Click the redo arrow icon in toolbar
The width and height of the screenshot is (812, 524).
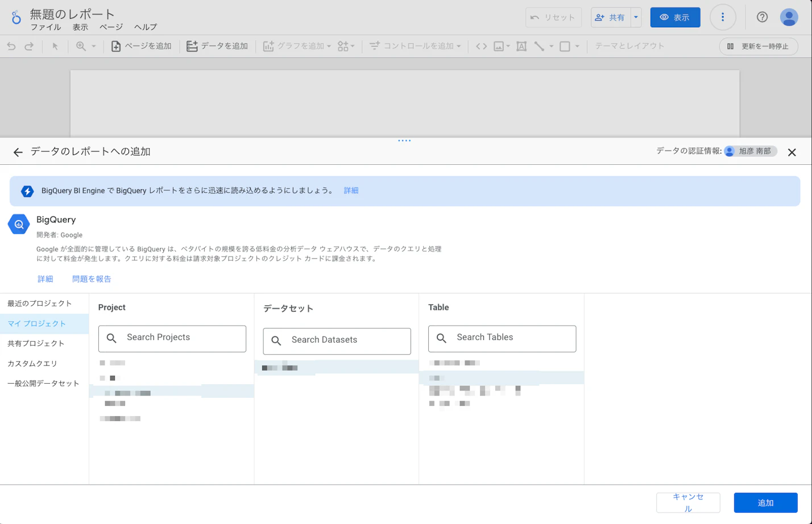[x=29, y=47]
